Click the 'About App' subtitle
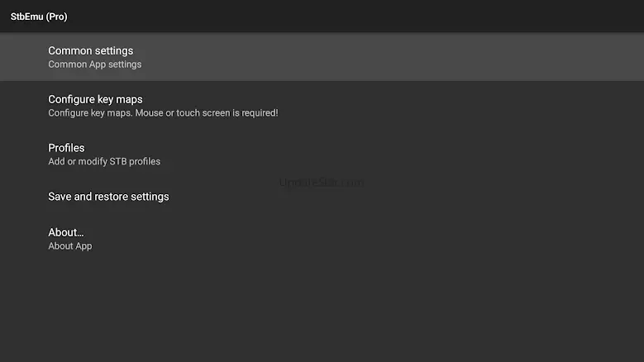644x362 pixels. tap(69, 245)
